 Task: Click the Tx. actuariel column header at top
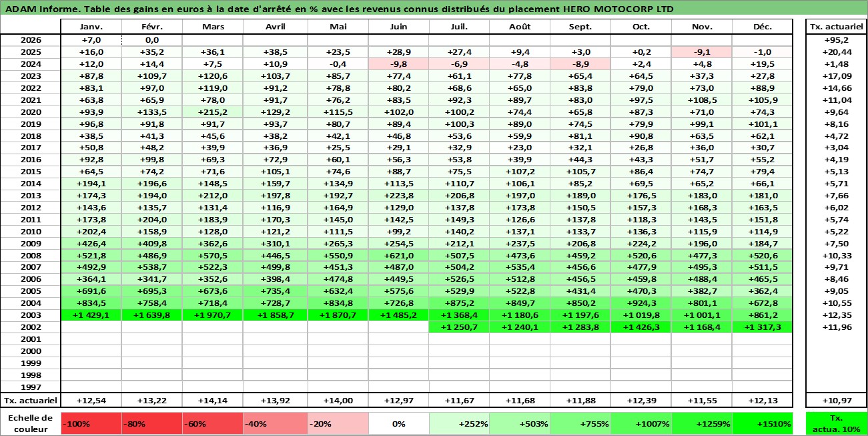point(836,27)
